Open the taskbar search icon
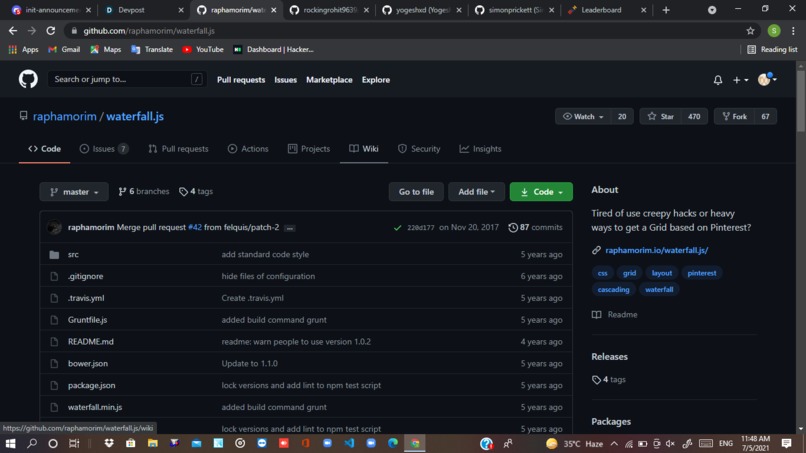Image resolution: width=806 pixels, height=453 pixels. point(32,443)
